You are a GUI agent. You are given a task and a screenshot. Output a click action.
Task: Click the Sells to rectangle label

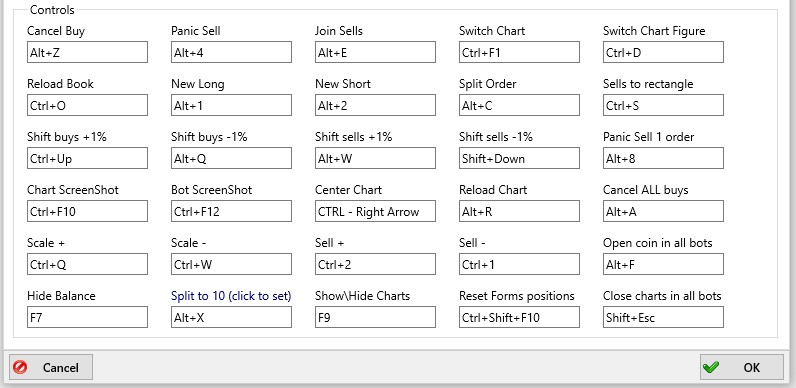click(648, 84)
